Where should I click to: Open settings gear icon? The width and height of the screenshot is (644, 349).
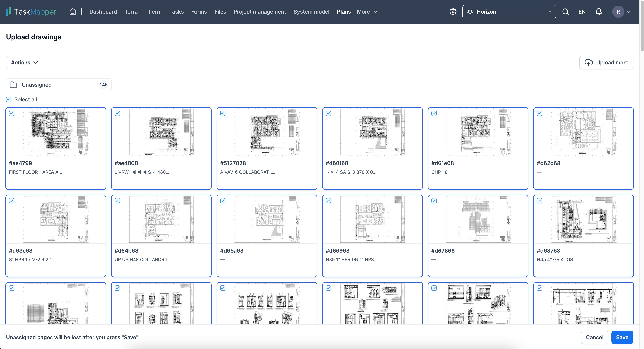[453, 12]
